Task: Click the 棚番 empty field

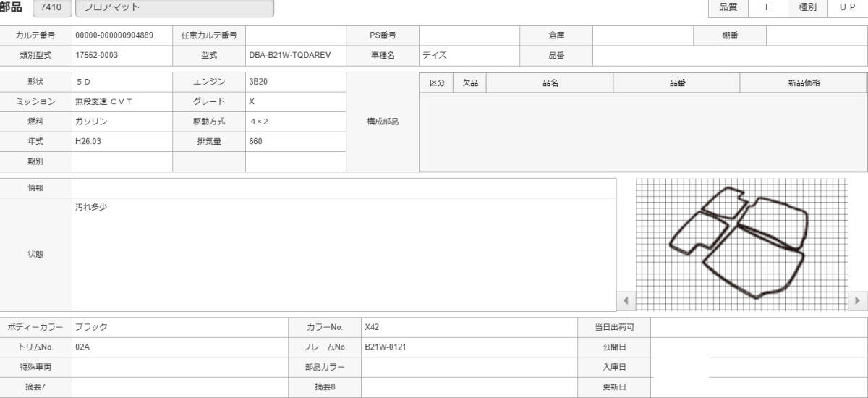Action: point(817,35)
